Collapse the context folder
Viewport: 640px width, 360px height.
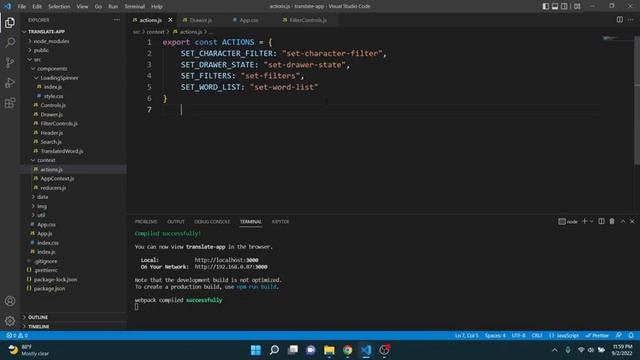[46, 160]
